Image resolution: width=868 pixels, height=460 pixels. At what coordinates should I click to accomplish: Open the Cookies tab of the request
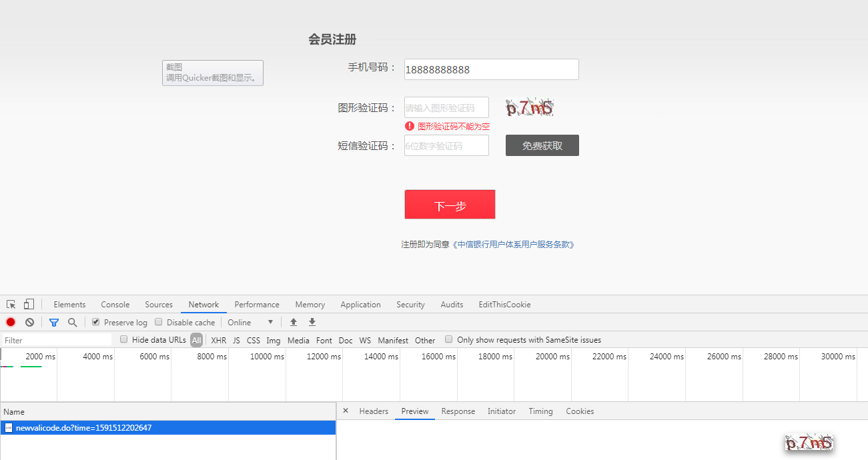(x=580, y=411)
